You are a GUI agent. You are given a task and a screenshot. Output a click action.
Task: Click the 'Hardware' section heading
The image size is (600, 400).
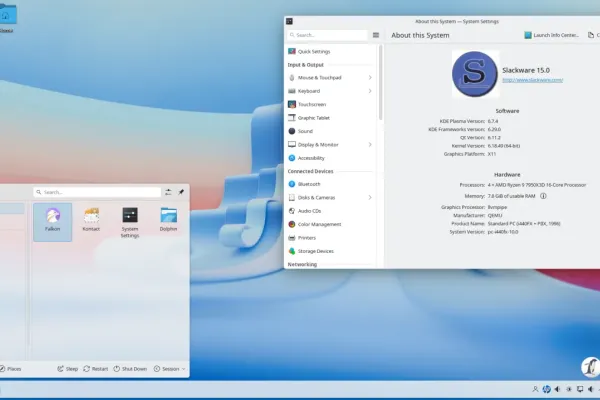point(507,175)
